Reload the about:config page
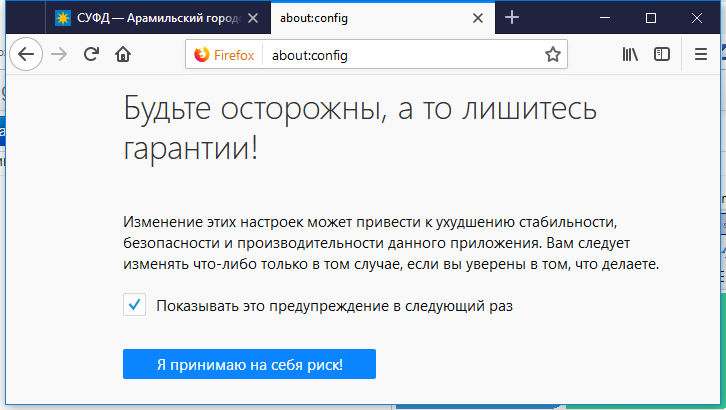 click(x=91, y=55)
